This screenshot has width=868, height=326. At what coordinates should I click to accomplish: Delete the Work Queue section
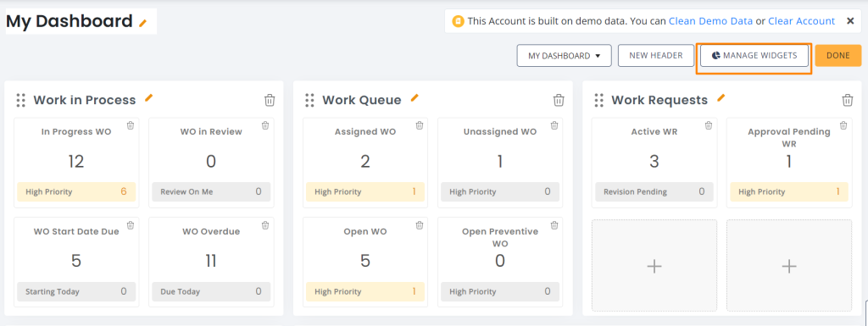click(559, 100)
